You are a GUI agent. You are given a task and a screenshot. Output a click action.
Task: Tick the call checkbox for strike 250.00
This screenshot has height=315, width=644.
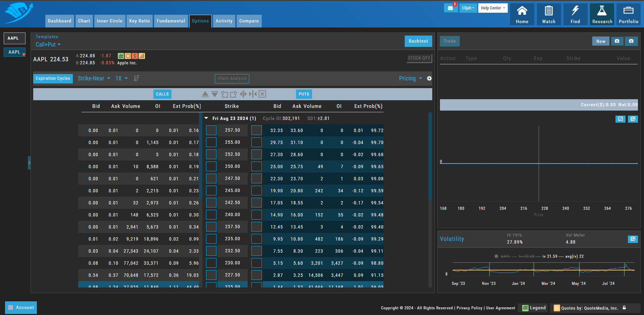(211, 167)
